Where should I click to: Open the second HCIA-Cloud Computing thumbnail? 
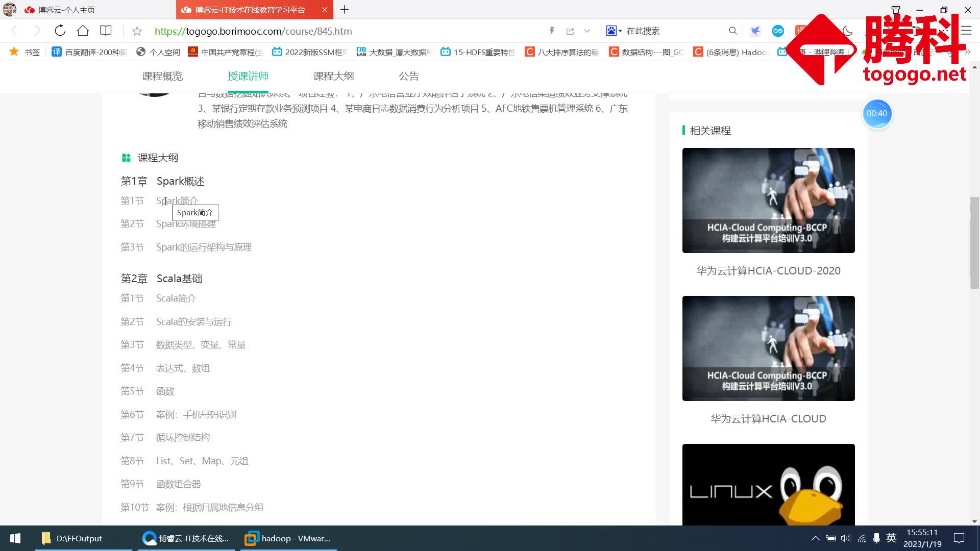pos(768,348)
